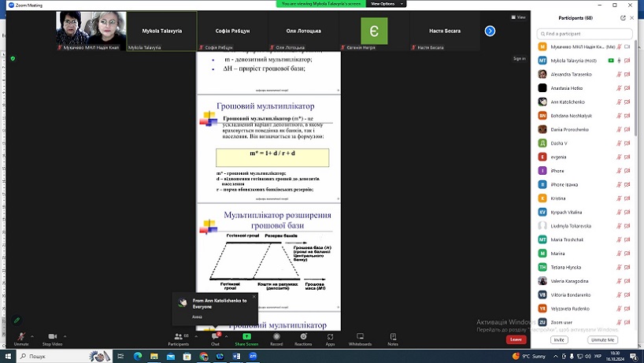The width and height of the screenshot is (644, 363).
Task: Select the green Є avatar video tile
Action: pyautogui.click(x=374, y=31)
